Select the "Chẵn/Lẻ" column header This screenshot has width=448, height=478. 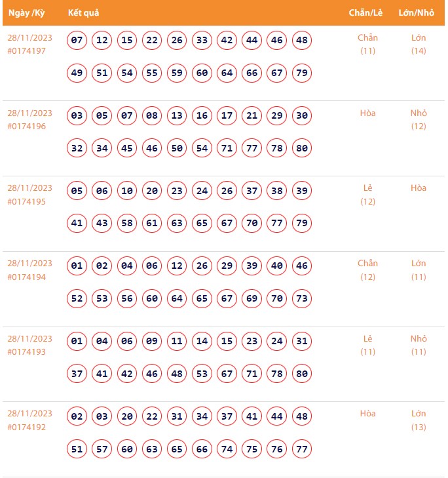tap(365, 13)
